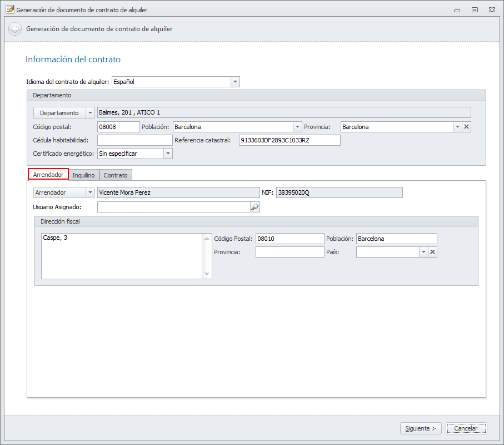Clear the País field with X icon
504x445 pixels.
(x=433, y=252)
